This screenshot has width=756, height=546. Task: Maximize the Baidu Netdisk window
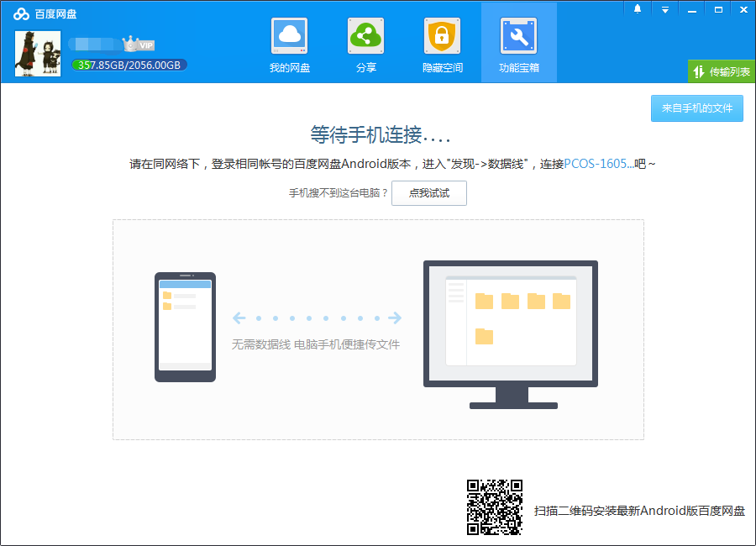coord(720,9)
